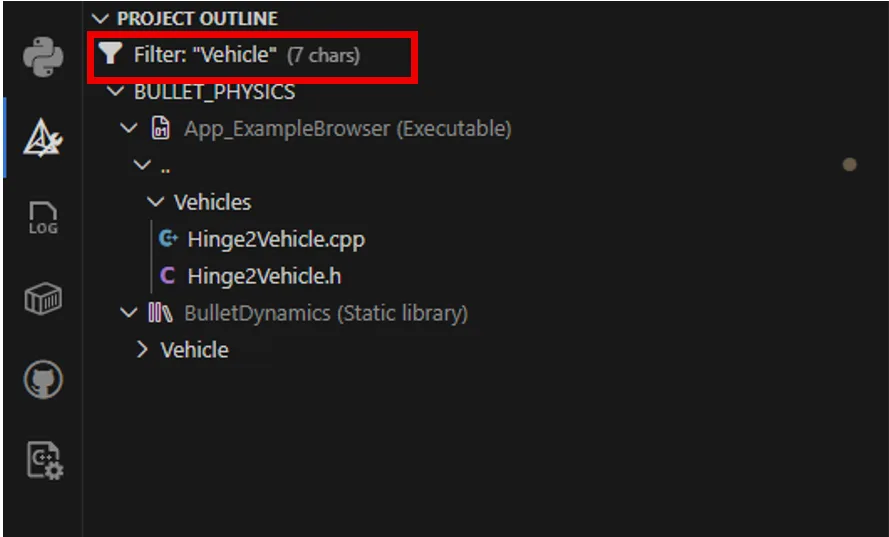Open the LOG viewer activity icon
This screenshot has height=537, width=889.
click(43, 218)
